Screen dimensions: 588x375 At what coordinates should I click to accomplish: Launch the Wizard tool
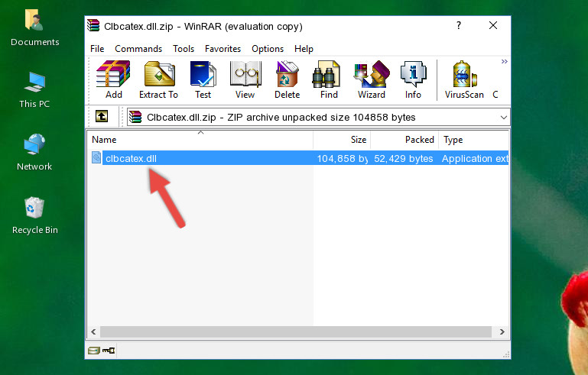click(372, 79)
